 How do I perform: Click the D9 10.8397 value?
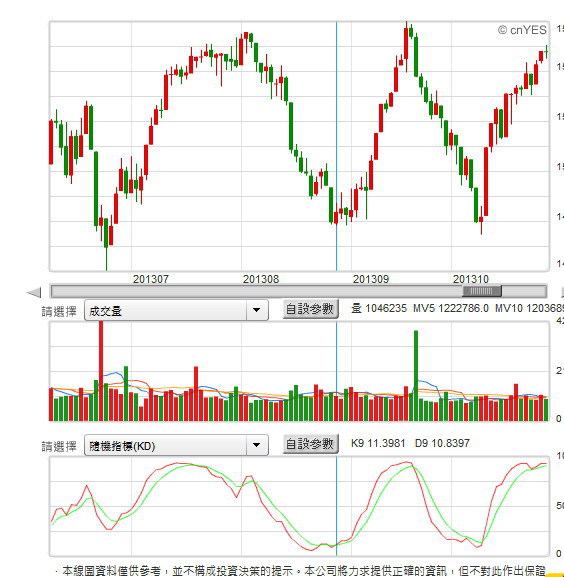tap(442, 443)
